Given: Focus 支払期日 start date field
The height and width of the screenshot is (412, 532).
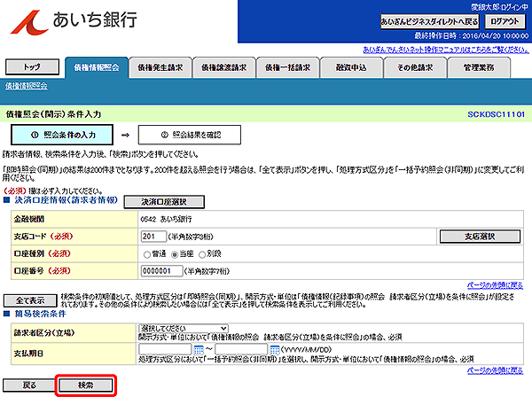Looking at the screenshot, I should 165,349.
